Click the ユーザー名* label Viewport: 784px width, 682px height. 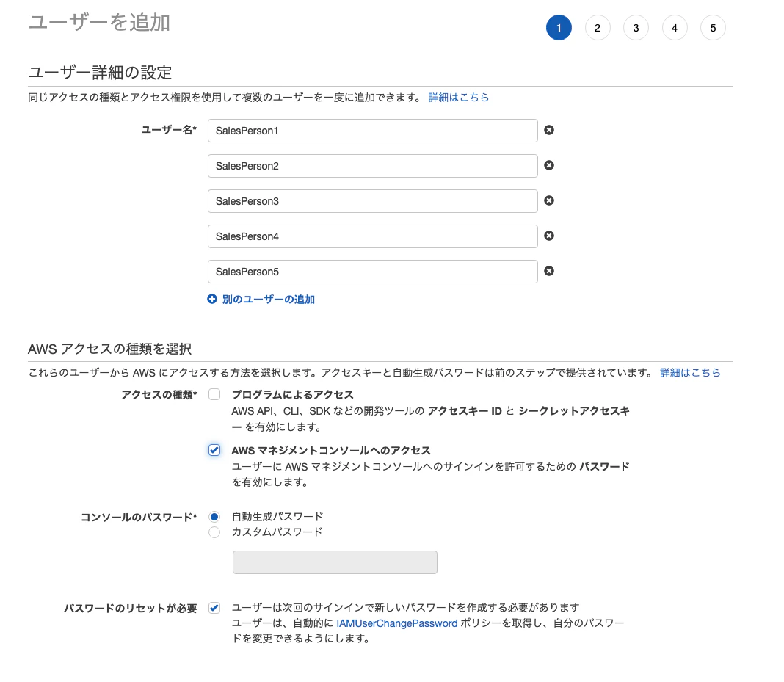pos(169,130)
